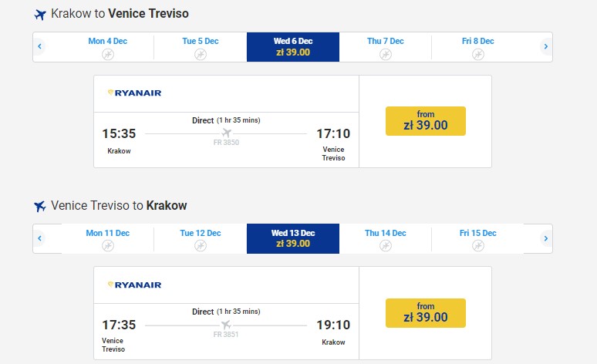This screenshot has width=597, height=364.
Task: Choose the Thu 14 Dec return date tab
Action: pyautogui.click(x=386, y=238)
